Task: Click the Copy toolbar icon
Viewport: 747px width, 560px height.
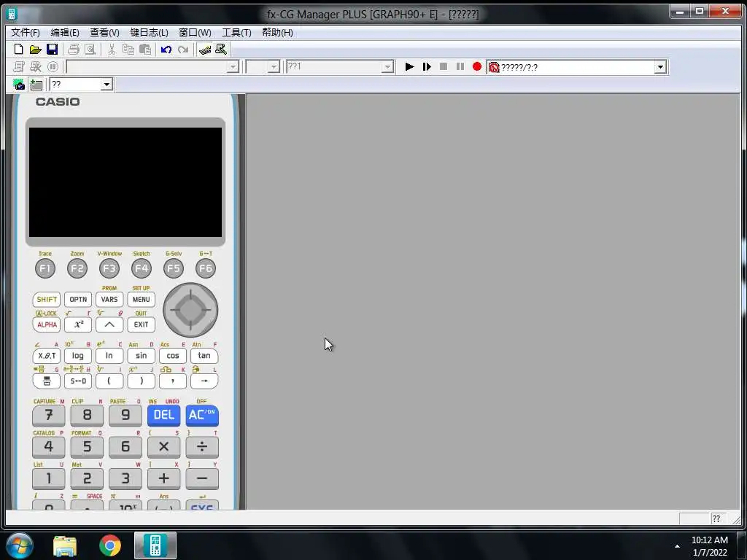Action: click(128, 50)
